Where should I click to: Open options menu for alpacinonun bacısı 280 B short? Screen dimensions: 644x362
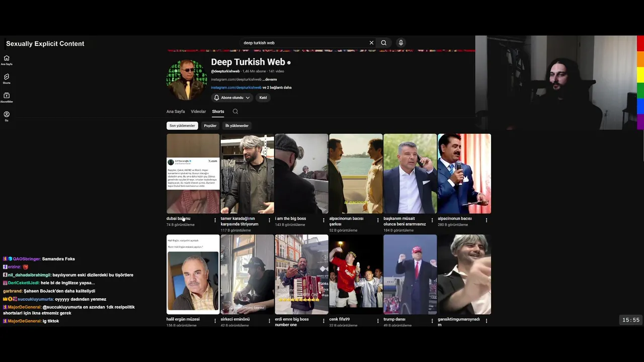coord(487,220)
